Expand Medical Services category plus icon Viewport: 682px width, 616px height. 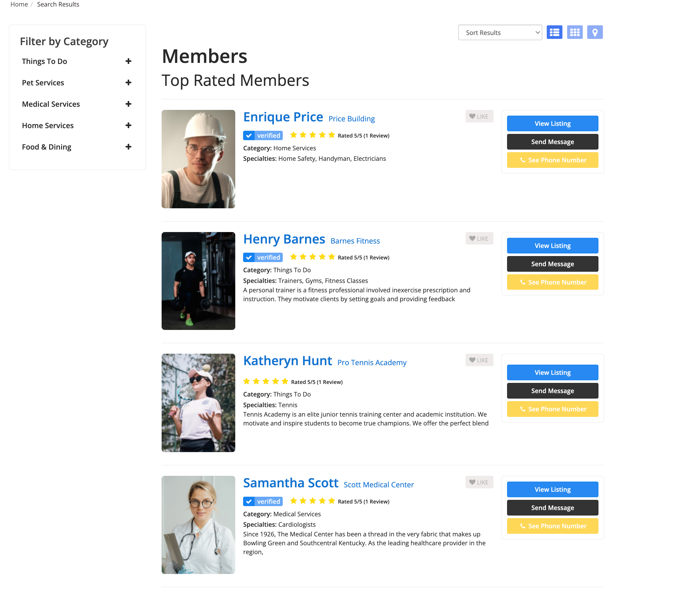coord(128,104)
